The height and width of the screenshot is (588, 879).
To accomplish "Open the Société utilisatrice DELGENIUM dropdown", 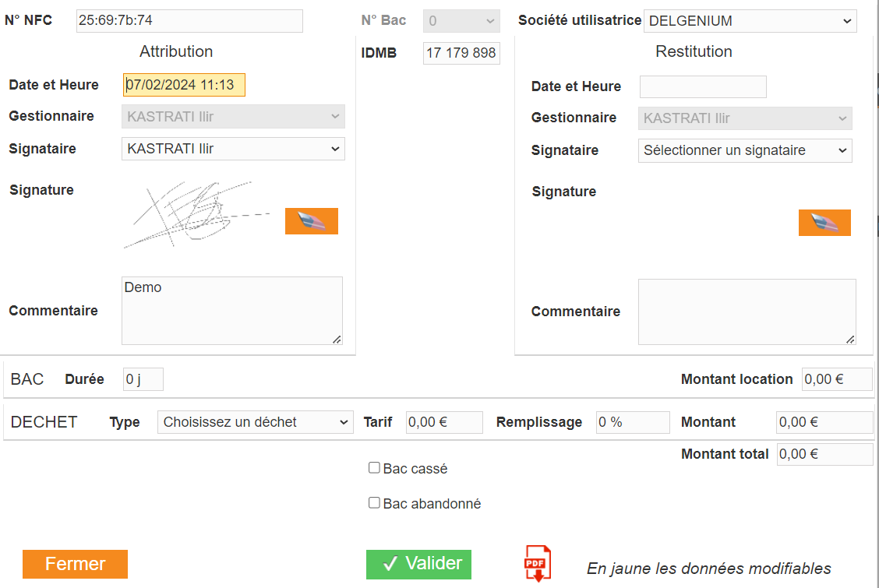I will pos(750,21).
